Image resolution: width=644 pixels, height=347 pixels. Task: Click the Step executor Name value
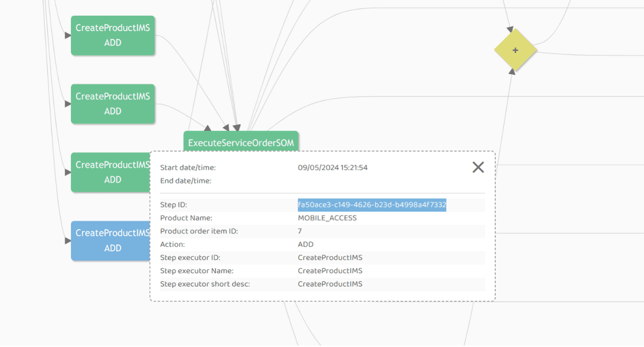330,271
